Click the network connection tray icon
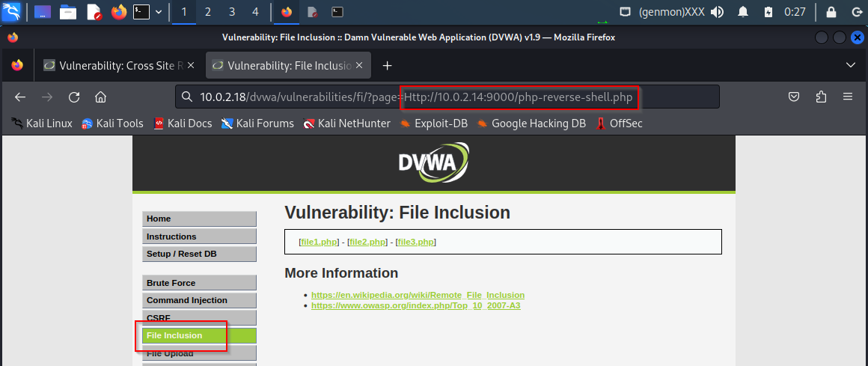The image size is (868, 366). tap(626, 12)
